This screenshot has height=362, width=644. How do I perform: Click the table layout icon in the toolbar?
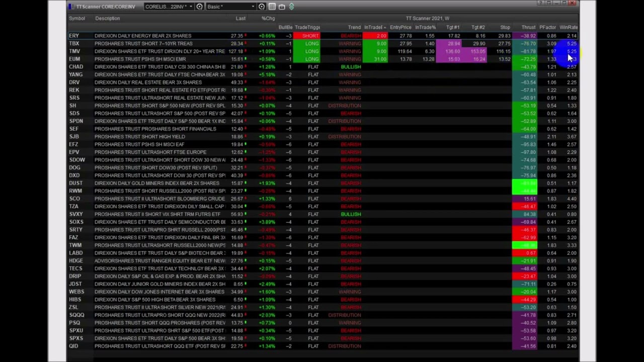pyautogui.click(x=272, y=7)
